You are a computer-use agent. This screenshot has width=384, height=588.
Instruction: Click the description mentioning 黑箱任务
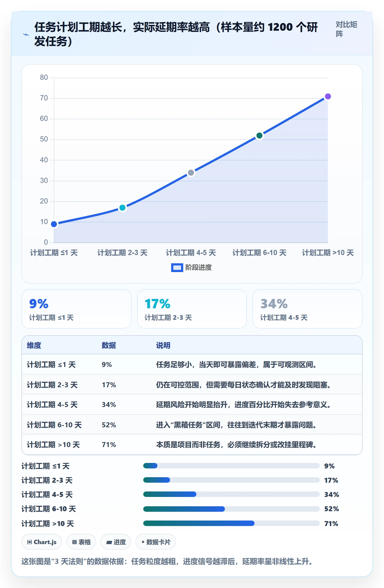point(237,425)
